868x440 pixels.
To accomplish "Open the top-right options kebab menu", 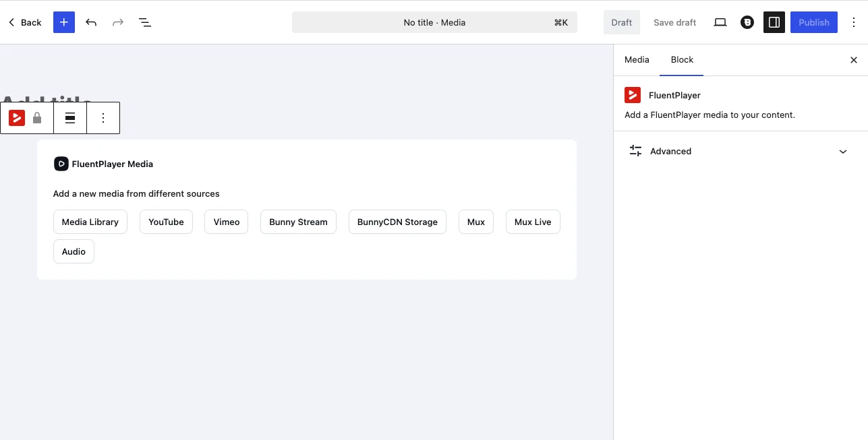I will [x=854, y=22].
